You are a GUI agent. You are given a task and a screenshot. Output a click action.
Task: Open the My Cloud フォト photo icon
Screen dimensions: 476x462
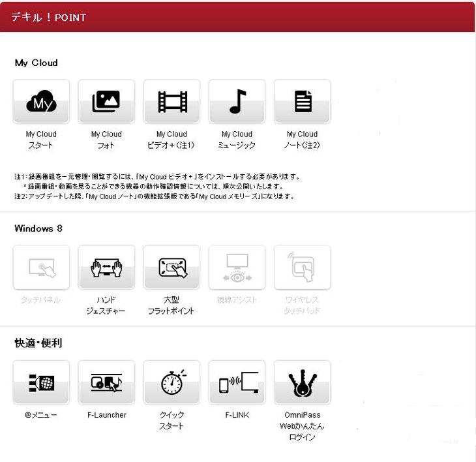click(106, 101)
